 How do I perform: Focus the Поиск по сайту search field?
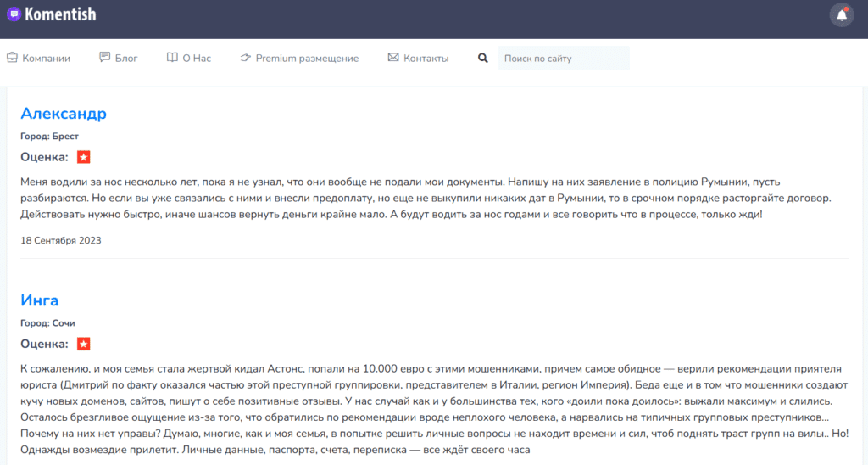(x=563, y=59)
